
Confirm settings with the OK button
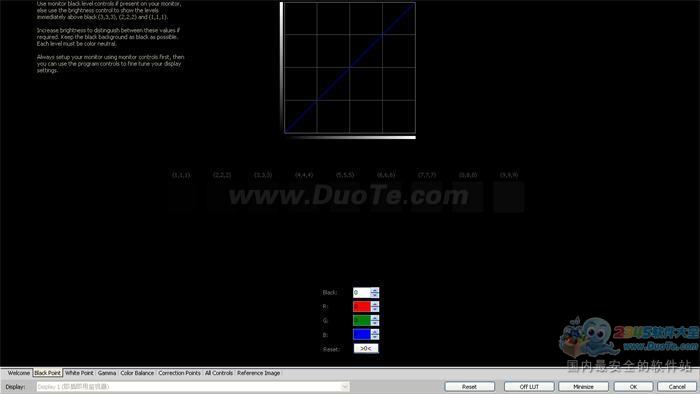pyautogui.click(x=633, y=386)
